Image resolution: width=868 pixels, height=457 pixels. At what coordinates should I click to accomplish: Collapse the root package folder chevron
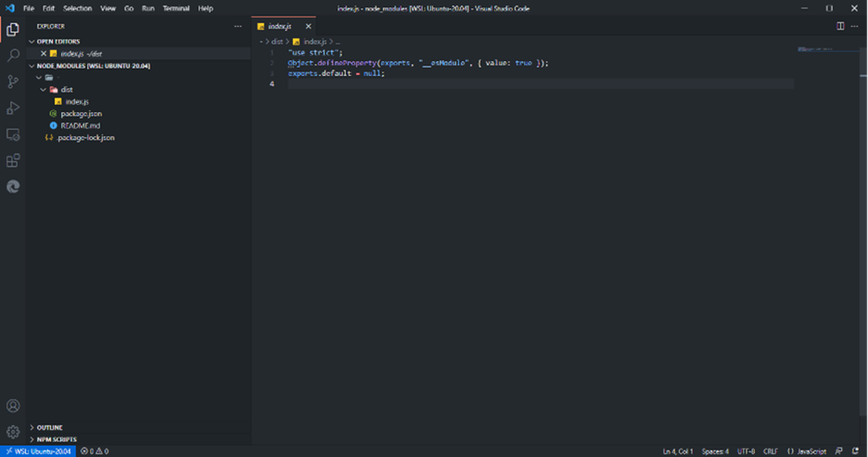tap(39, 78)
